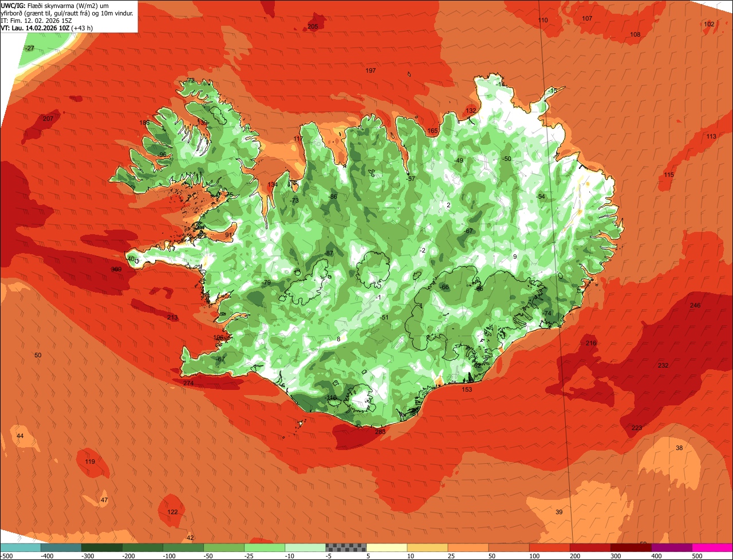Click the map value 232

pyautogui.click(x=663, y=366)
